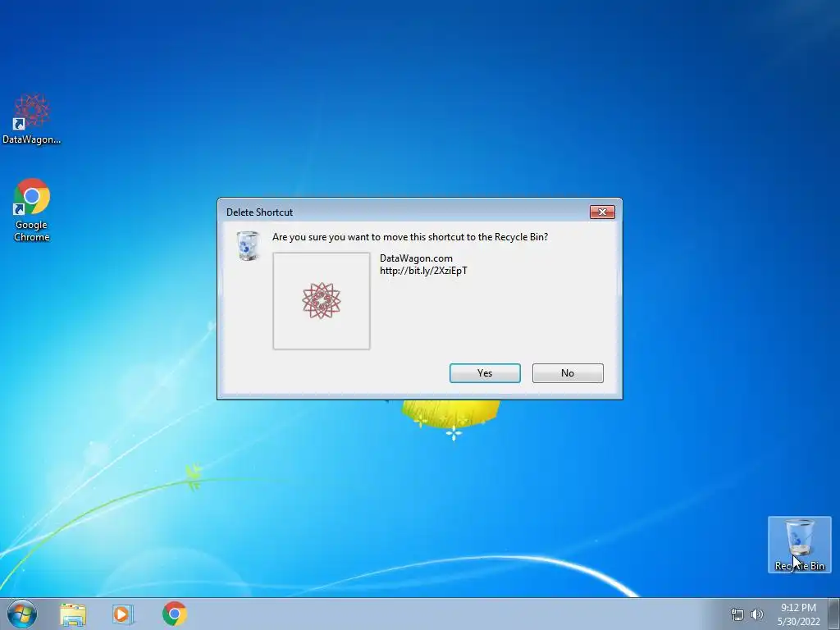Close the Delete Shortcut dialog

point(602,212)
